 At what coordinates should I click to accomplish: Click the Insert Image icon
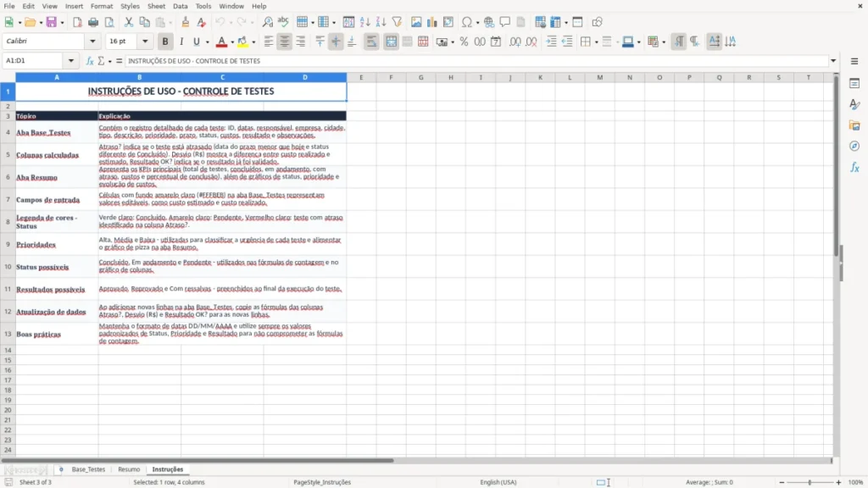point(416,22)
